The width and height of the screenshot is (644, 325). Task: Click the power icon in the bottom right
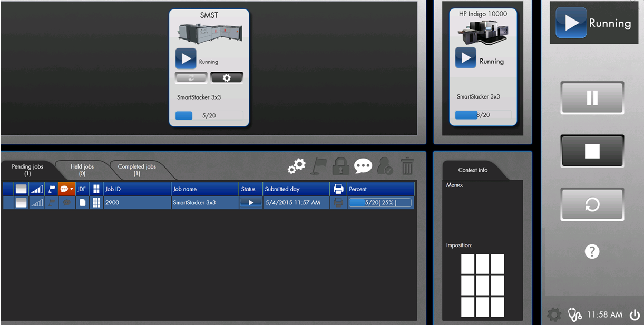[x=635, y=314]
